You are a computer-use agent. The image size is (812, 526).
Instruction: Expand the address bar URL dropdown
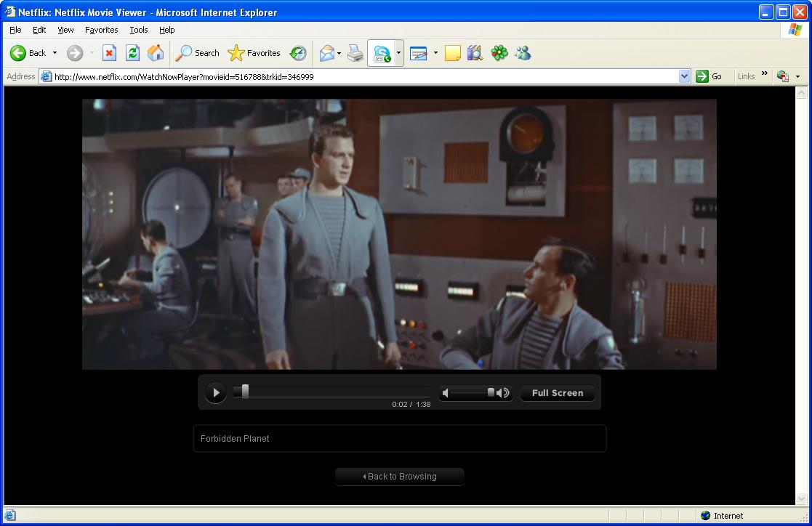(x=684, y=76)
